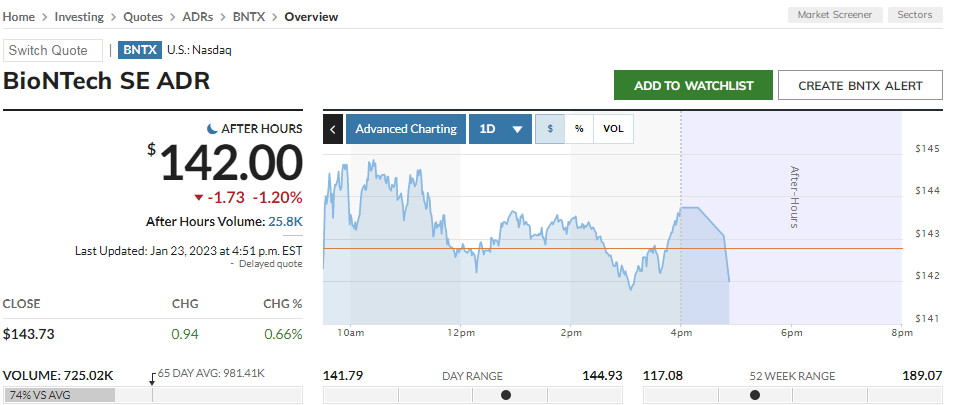Open the ADRs breadcrumb link
Image resolution: width=967 pixels, height=405 pixels.
200,16
